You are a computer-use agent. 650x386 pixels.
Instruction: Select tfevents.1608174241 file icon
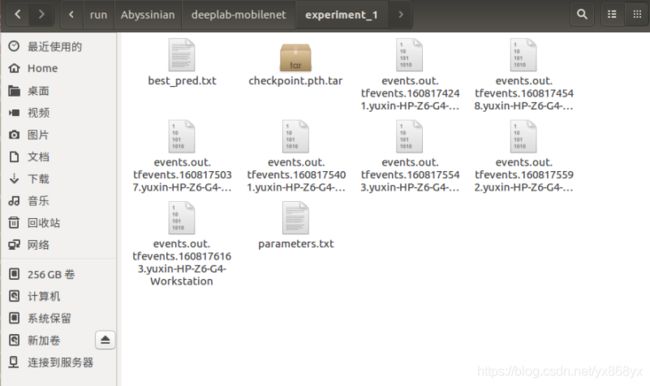(410, 55)
